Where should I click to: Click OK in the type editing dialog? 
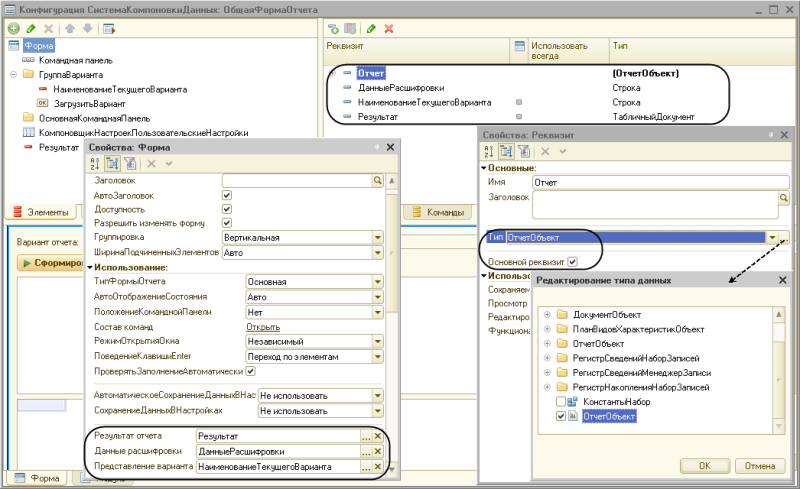704,465
